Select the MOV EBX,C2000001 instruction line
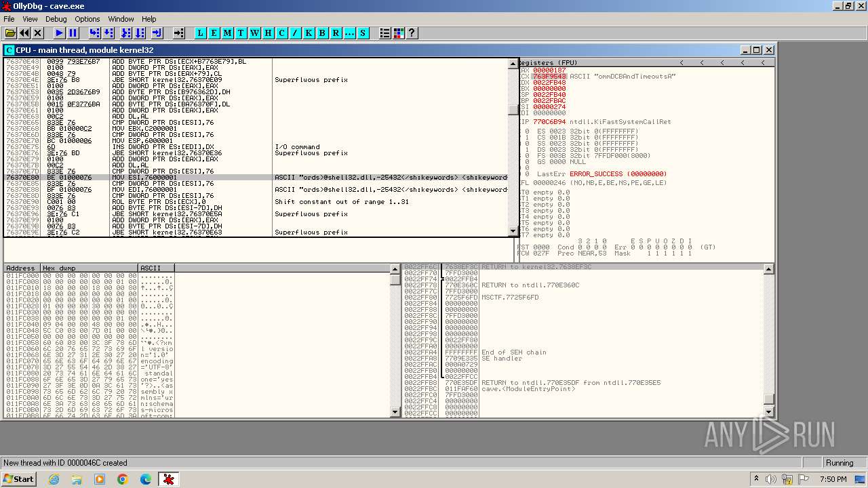 tap(256, 128)
